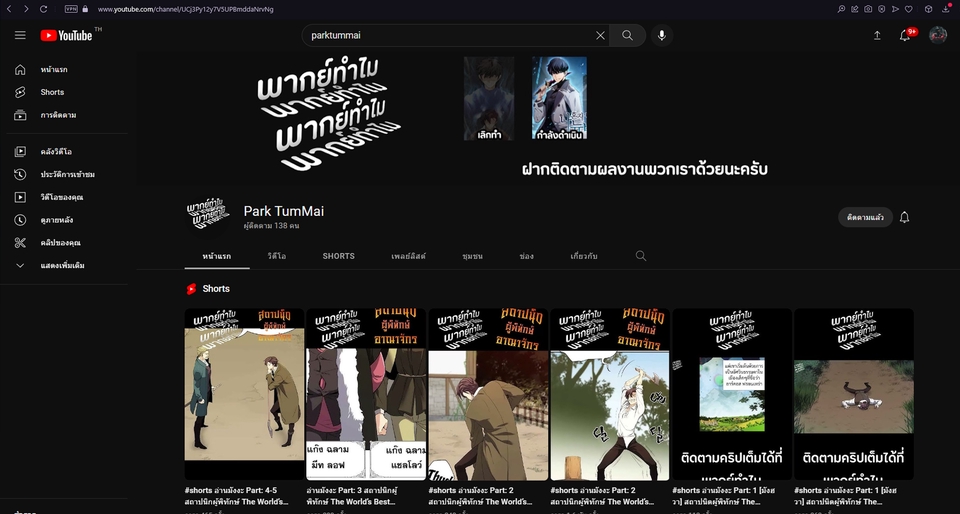
Task: Switch to the วิดีโอ channel tab
Action: click(x=276, y=256)
